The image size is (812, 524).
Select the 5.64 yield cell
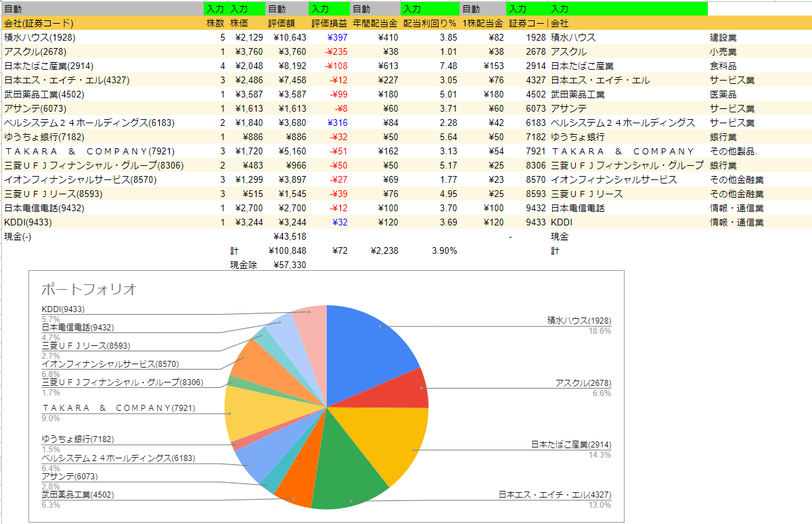(x=430, y=137)
